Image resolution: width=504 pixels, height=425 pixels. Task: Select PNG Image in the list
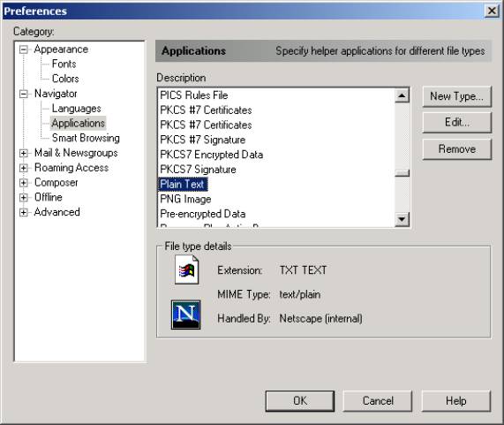pyautogui.click(x=185, y=199)
